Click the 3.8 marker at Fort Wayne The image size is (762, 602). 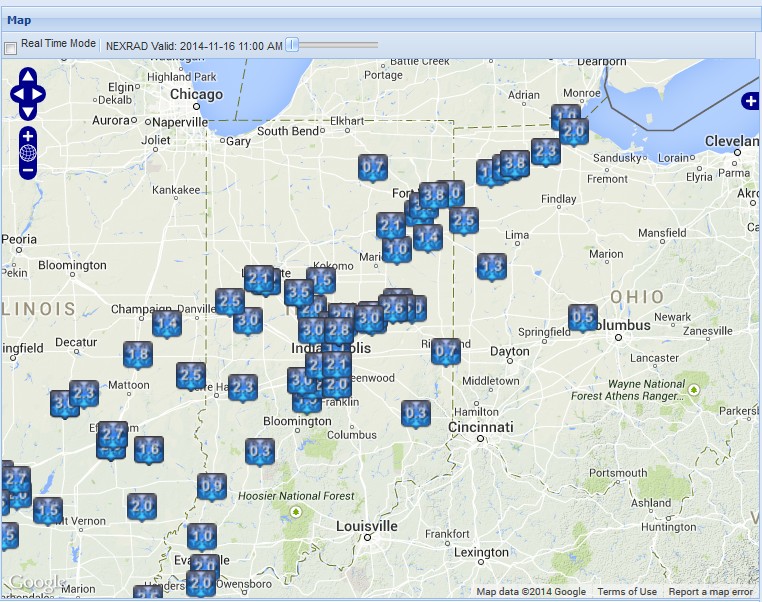pos(433,196)
